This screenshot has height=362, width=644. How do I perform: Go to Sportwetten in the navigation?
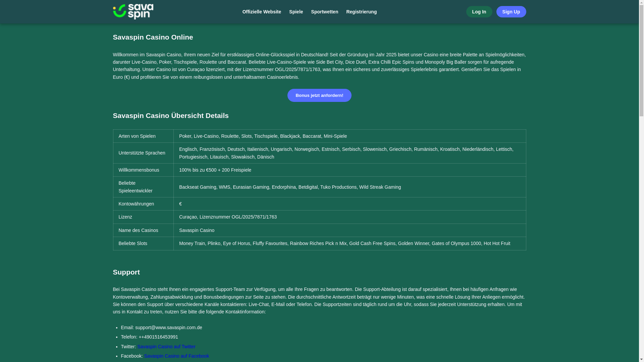point(324,12)
